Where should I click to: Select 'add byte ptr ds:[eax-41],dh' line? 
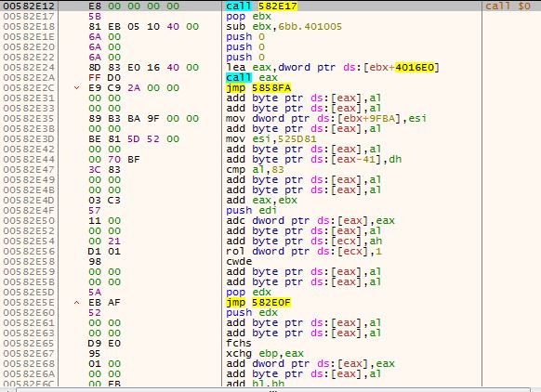(313, 159)
